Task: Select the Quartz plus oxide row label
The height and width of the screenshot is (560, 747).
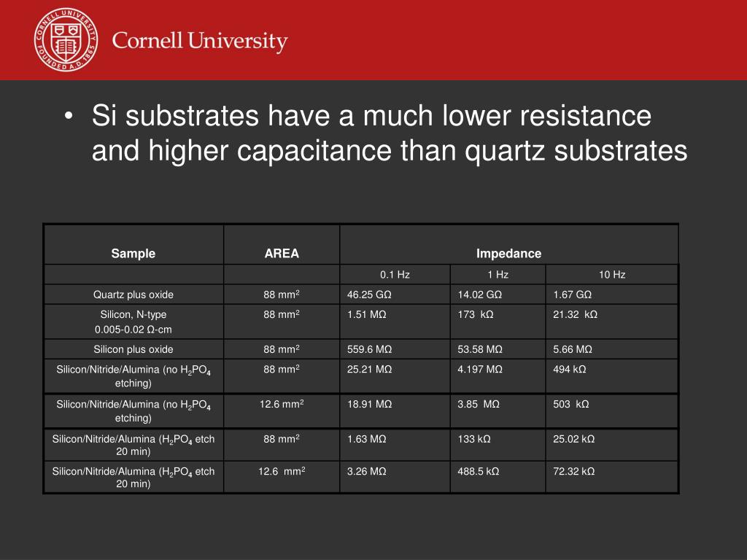Action: tap(133, 295)
